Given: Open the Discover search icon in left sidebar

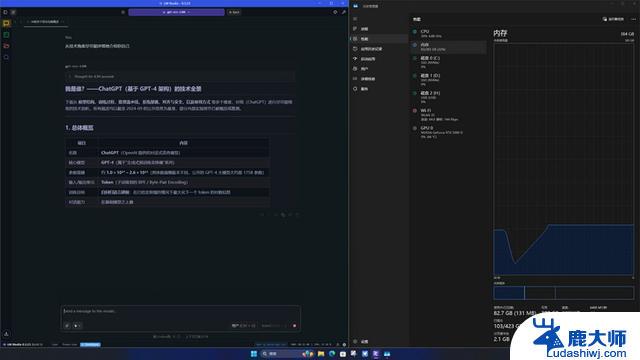Looking at the screenshot, I should [x=6, y=57].
